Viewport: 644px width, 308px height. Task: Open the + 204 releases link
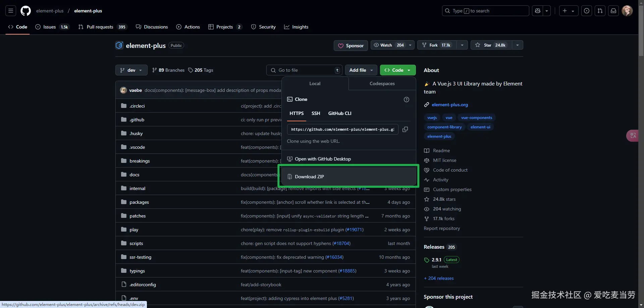[x=439, y=278]
